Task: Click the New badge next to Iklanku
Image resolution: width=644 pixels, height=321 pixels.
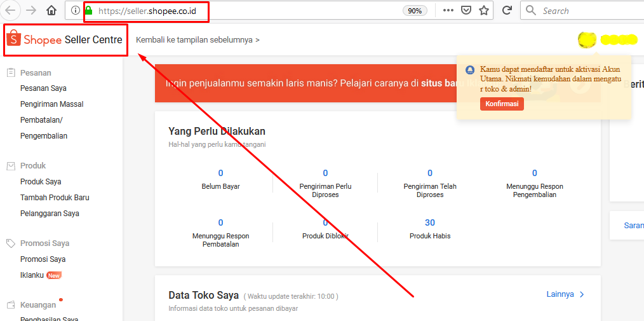Action: (x=54, y=275)
